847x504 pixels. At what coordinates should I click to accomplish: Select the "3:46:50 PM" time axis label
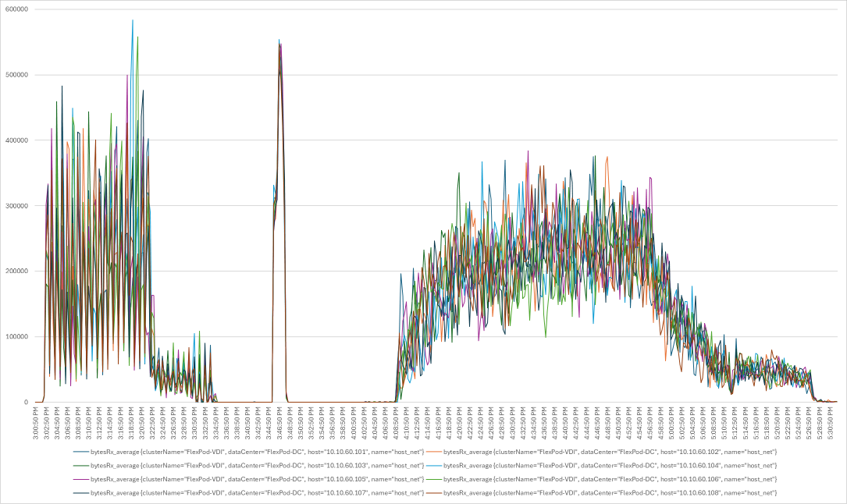pos(279,423)
